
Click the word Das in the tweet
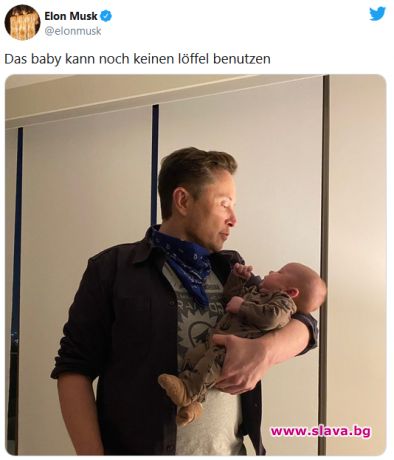16,59
